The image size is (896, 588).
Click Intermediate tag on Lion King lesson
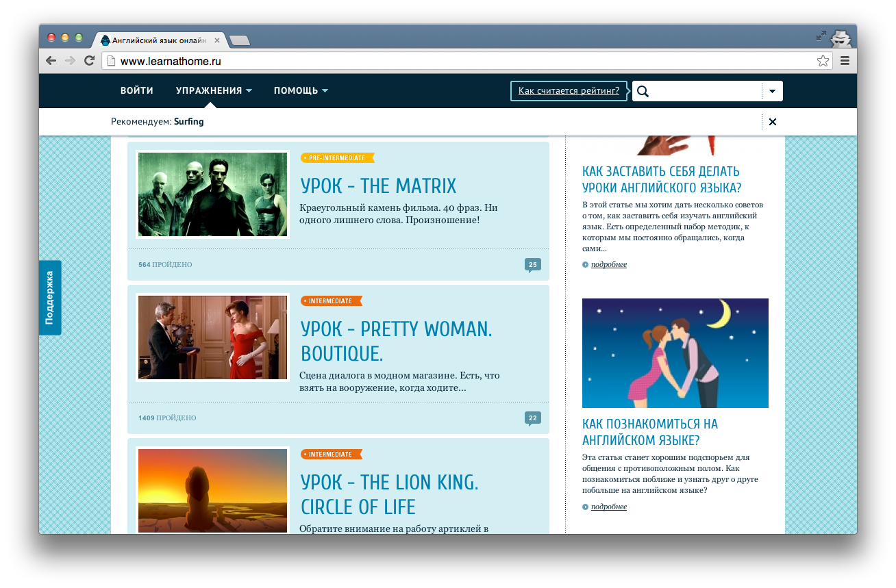[331, 455]
